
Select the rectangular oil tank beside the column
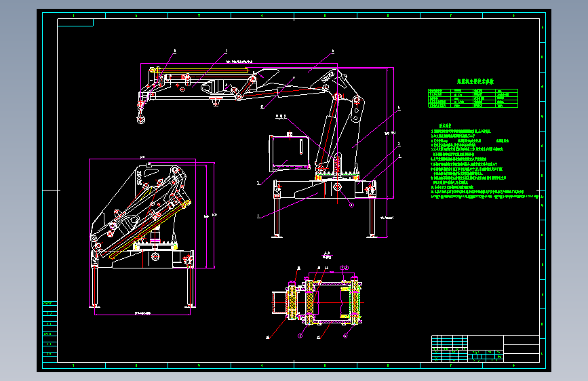point(290,152)
